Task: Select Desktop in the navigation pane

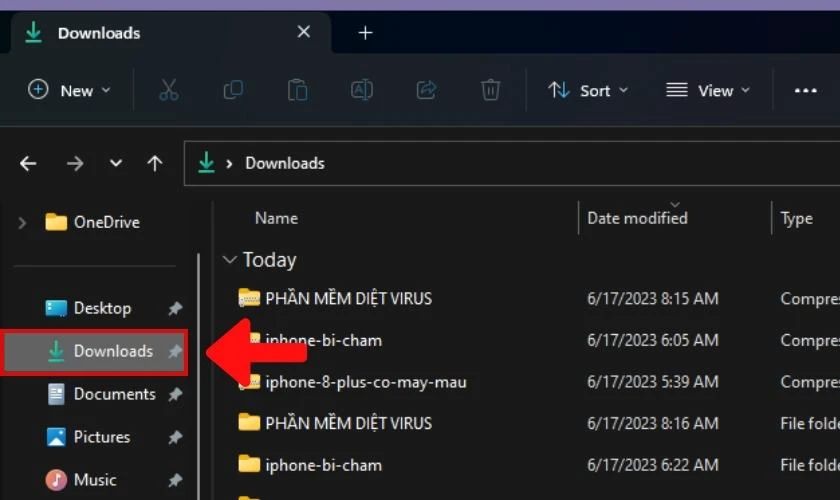Action: click(102, 308)
